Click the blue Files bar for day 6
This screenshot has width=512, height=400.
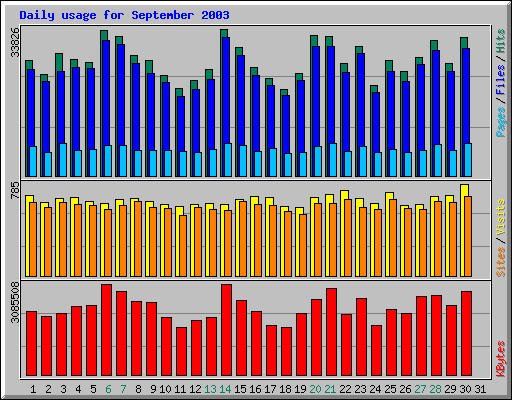[106, 93]
